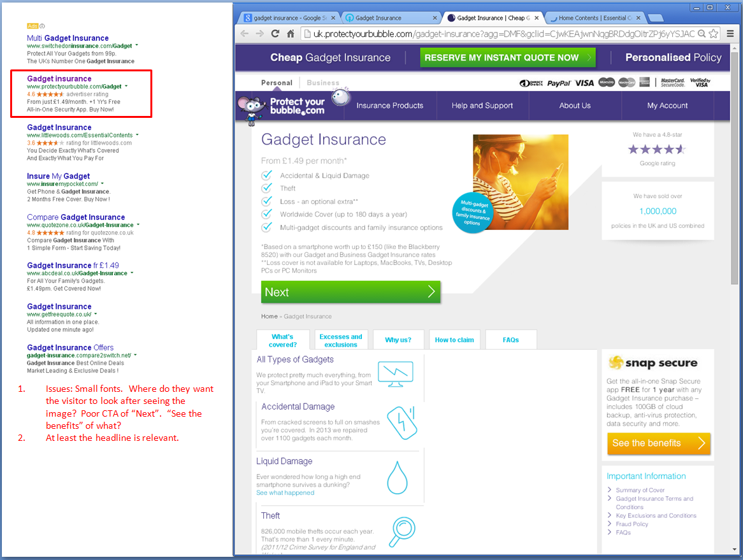Click the orange See the benefits button
The width and height of the screenshot is (743, 560).
659,443
